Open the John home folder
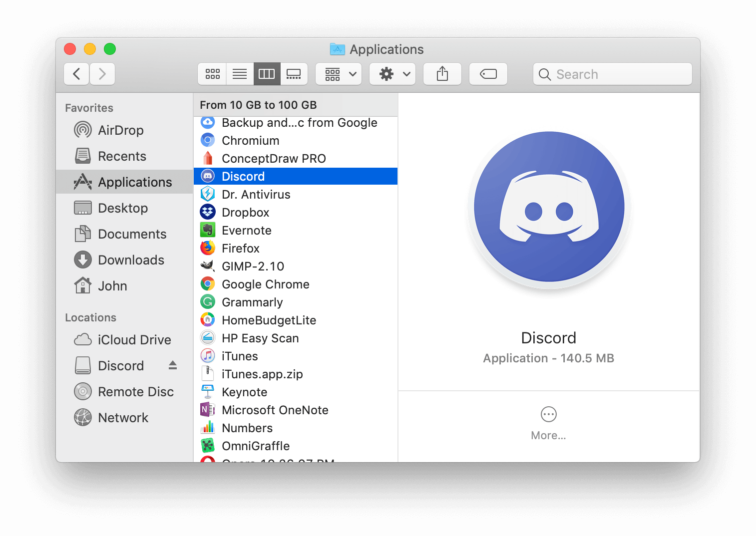 click(x=124, y=286)
